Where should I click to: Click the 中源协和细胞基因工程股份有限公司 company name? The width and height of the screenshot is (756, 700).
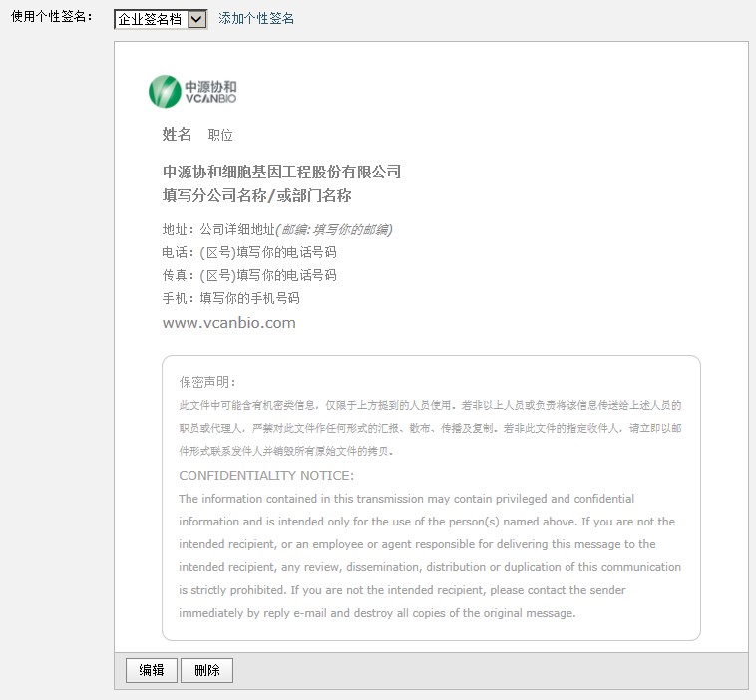click(x=281, y=172)
